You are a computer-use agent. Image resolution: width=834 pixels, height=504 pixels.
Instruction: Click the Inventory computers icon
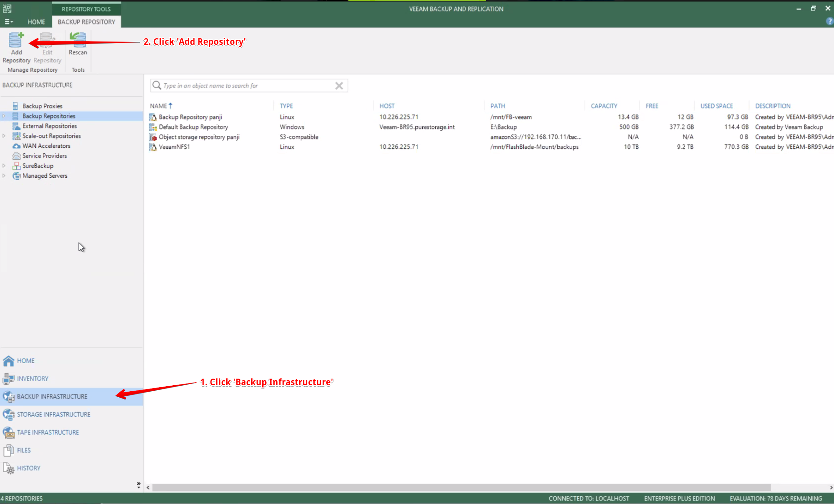[x=8, y=379]
